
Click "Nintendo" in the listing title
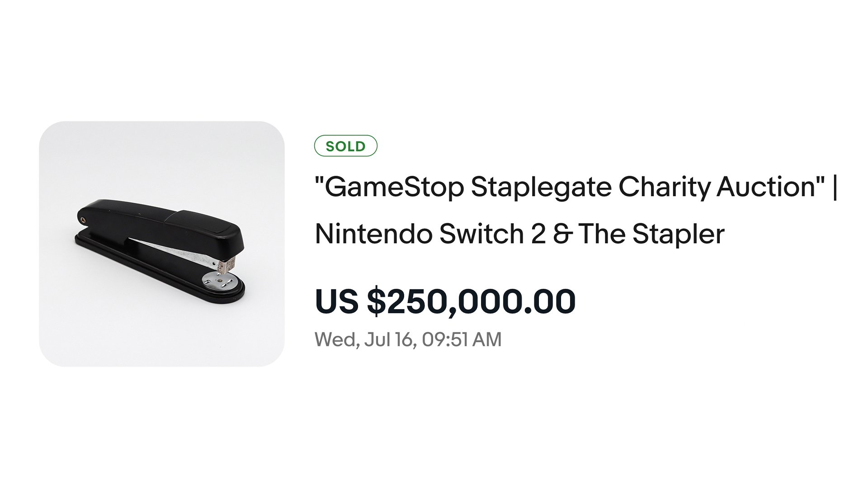click(374, 234)
